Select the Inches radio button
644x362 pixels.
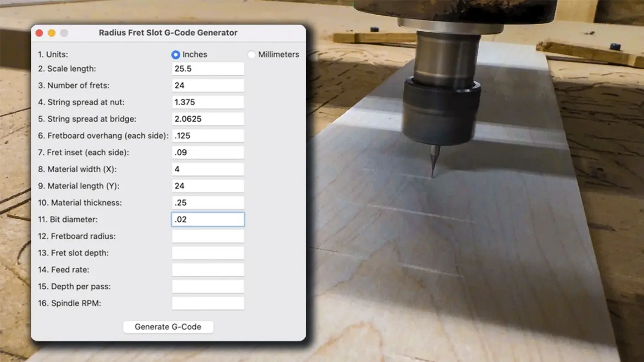[x=176, y=54]
